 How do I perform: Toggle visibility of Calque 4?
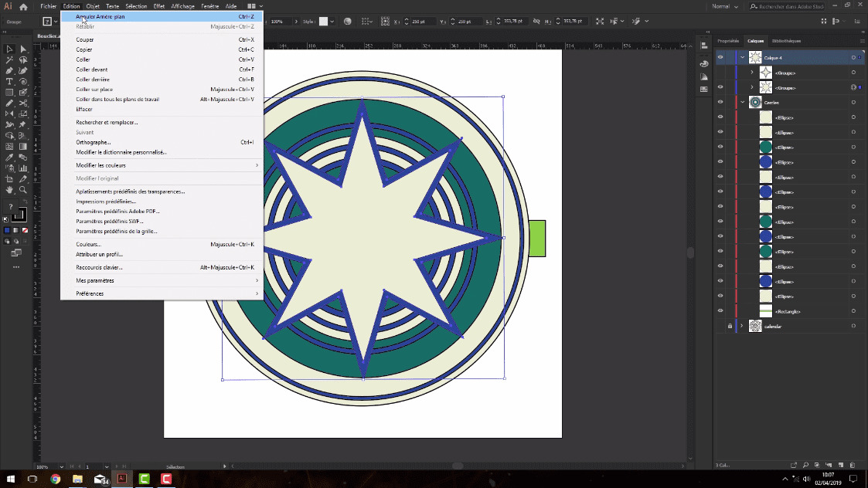pyautogui.click(x=720, y=56)
